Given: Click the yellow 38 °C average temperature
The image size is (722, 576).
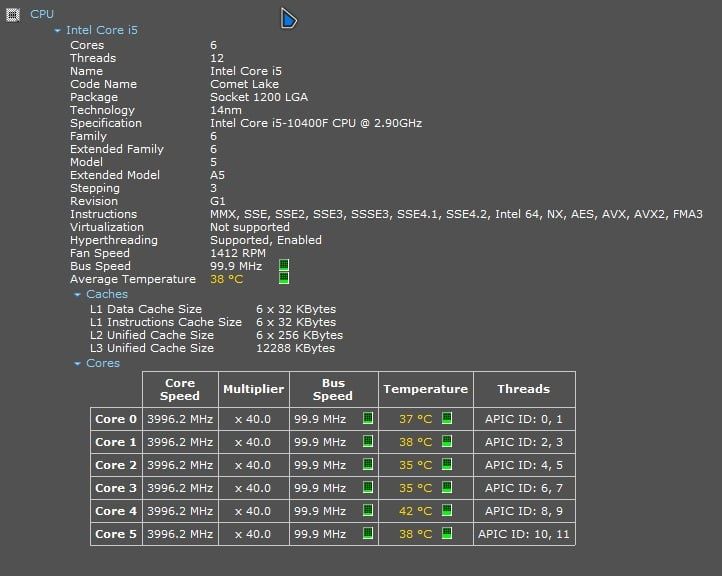Looking at the screenshot, I should coord(226,279).
